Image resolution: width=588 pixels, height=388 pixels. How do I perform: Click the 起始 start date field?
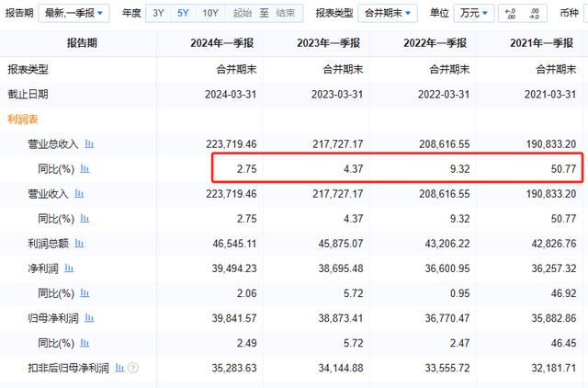tap(242, 14)
